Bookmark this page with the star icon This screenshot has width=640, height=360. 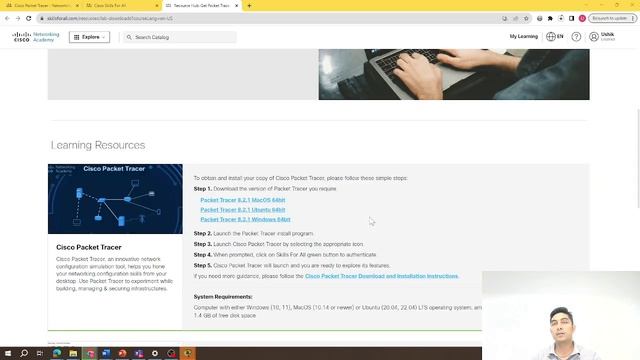pyautogui.click(x=526, y=18)
